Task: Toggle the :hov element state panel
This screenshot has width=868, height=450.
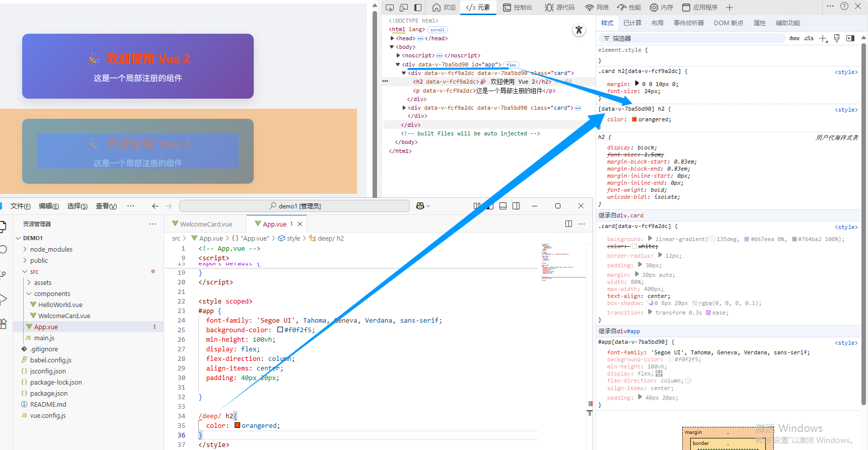Action: tap(794, 38)
